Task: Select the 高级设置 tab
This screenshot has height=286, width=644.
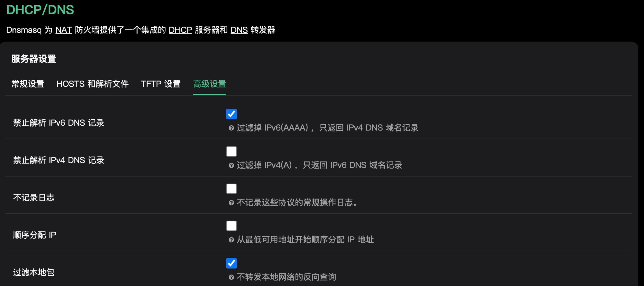Action: [x=209, y=84]
